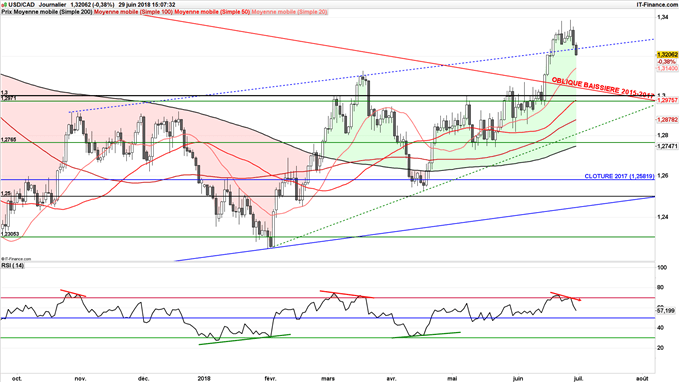Click the red -0,38% change label

click(x=667, y=62)
